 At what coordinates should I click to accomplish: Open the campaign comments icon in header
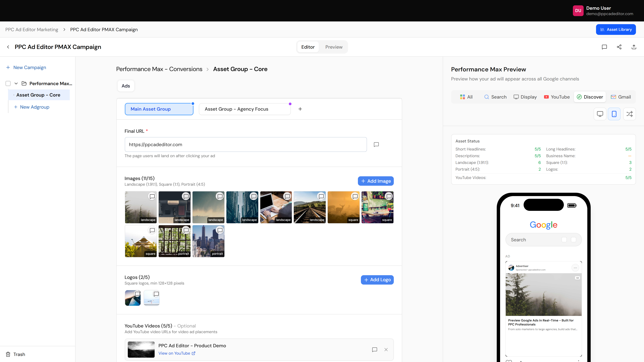(604, 47)
